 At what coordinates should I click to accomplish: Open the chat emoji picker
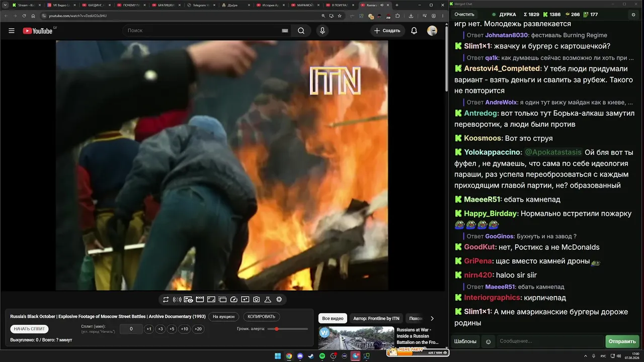coord(488,341)
